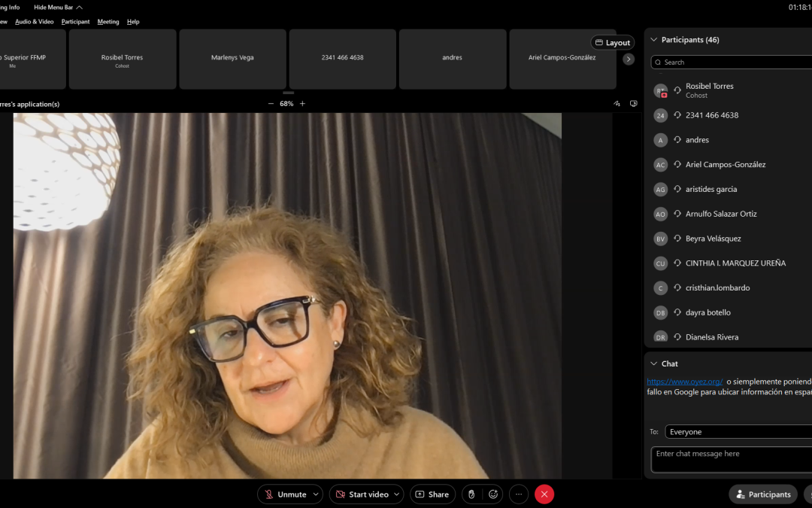The image size is (812, 508).
Task: Click the annotate pen icon
Action: 617,104
